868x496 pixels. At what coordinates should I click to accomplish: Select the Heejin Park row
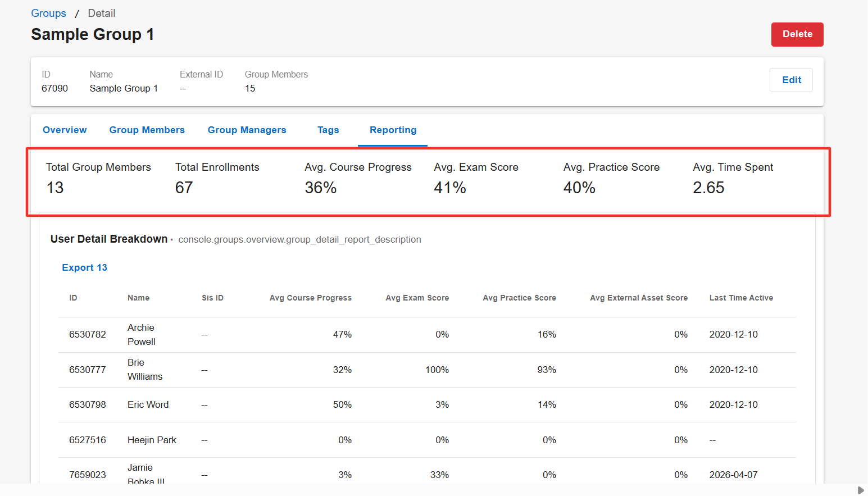pos(427,440)
